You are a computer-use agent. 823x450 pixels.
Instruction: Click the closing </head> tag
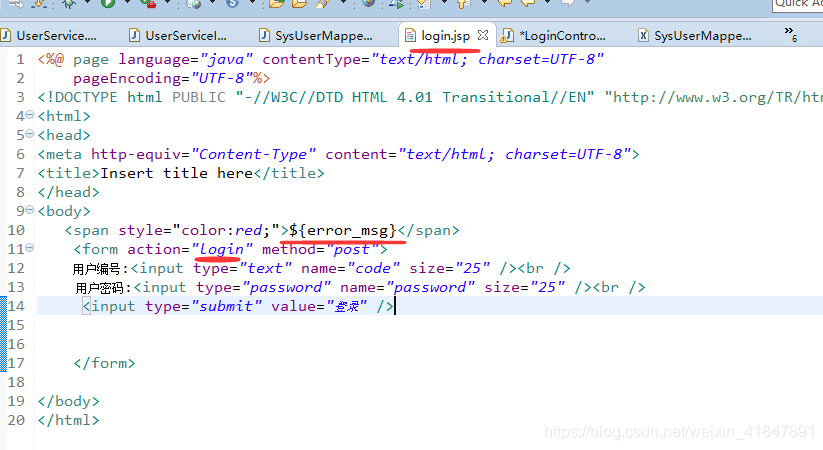(x=68, y=192)
